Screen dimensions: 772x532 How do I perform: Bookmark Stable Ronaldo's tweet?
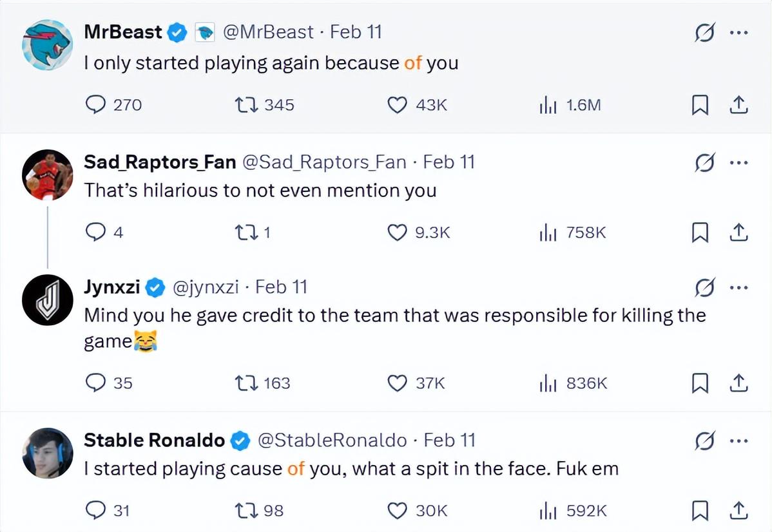tap(700, 511)
